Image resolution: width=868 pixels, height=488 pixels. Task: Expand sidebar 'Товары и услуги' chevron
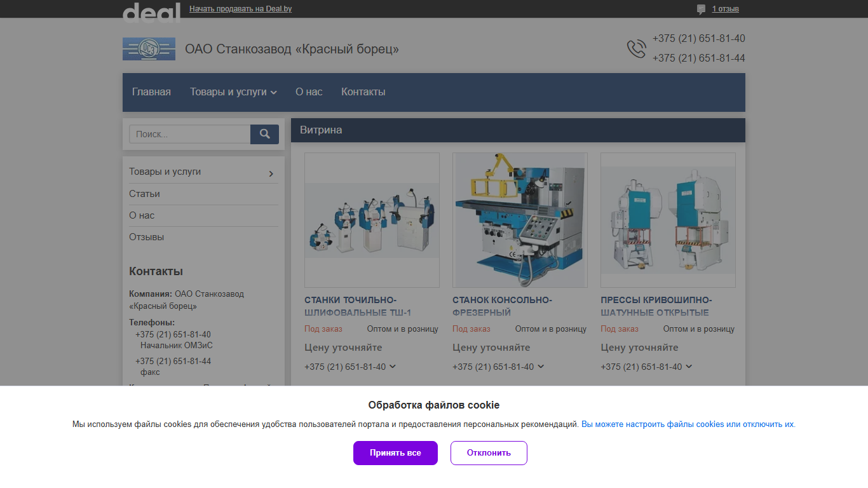271,173
